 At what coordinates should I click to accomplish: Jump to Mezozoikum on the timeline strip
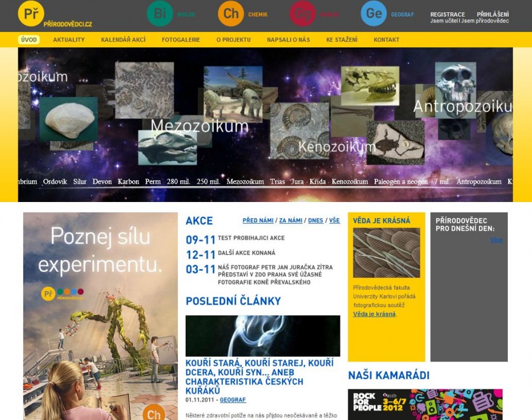tap(245, 182)
